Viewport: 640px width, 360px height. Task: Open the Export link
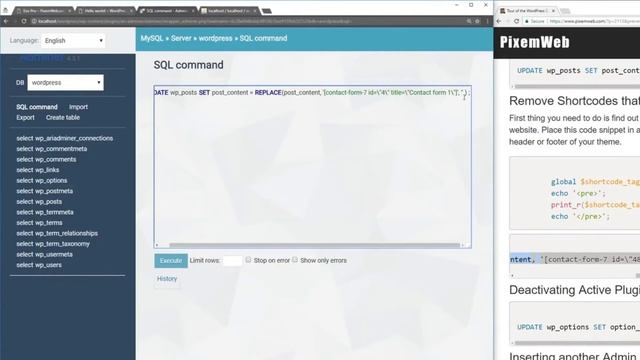(25, 118)
